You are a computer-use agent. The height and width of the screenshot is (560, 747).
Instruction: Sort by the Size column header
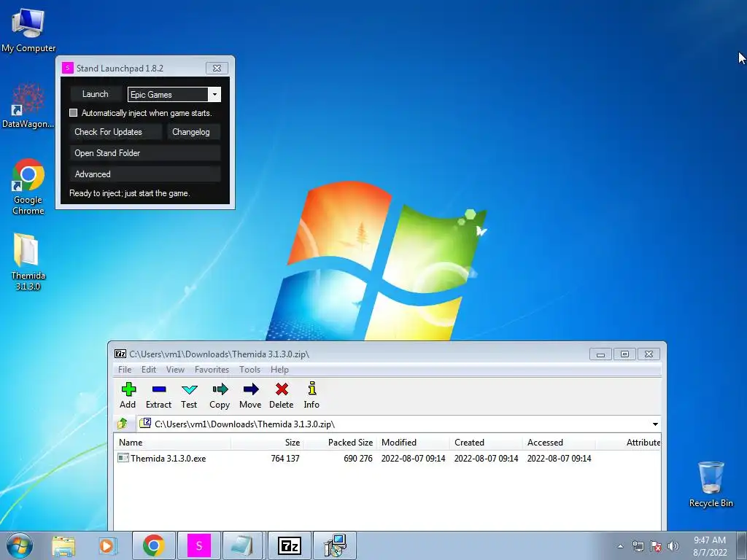coord(267,443)
